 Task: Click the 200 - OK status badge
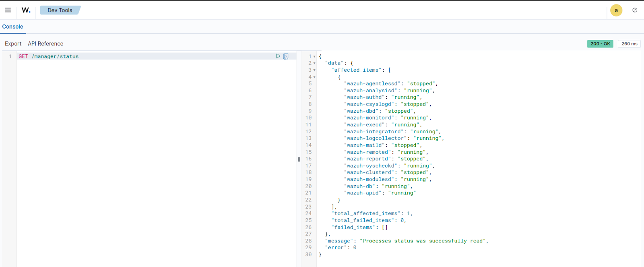[600, 43]
